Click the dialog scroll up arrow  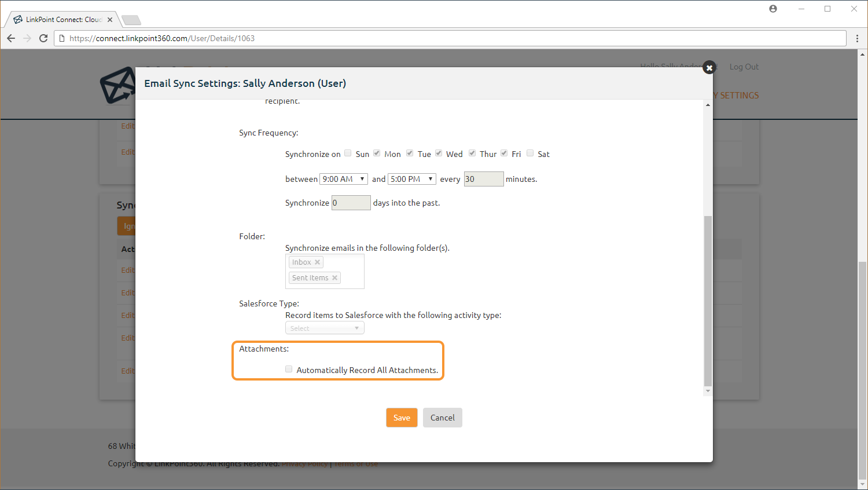(x=708, y=105)
